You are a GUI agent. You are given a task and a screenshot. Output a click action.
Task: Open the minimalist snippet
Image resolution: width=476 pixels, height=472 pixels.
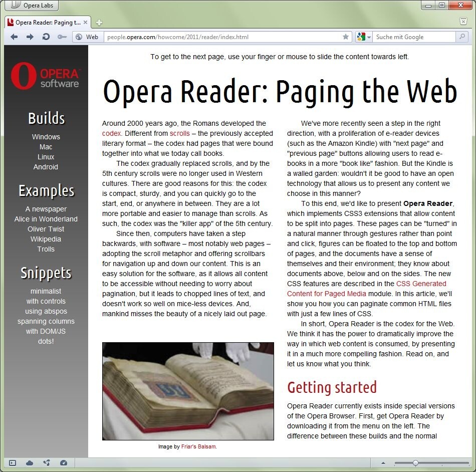(x=46, y=291)
